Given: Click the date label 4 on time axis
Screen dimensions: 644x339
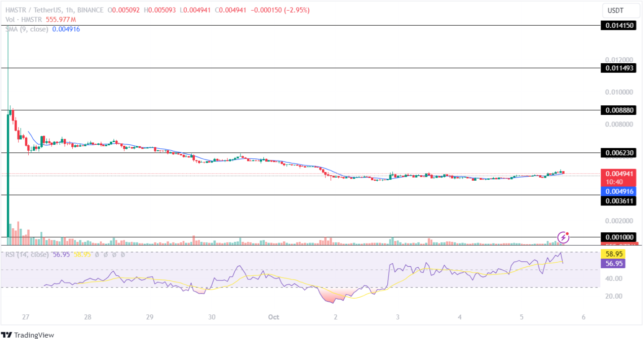Looking at the screenshot, I should 460,317.
